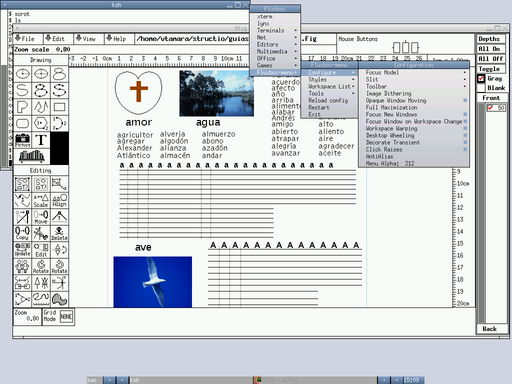Toggle Workspace Warping option
512x384 pixels.
(x=414, y=128)
